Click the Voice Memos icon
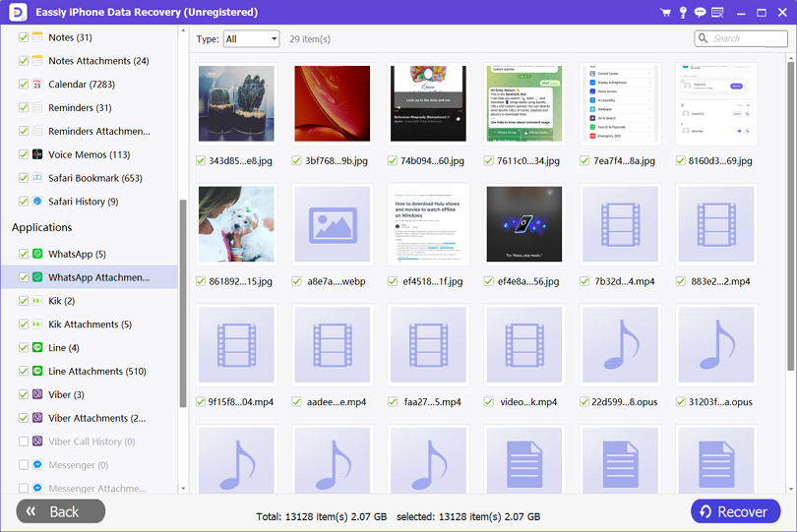Screen dimensions: 797x532 [37, 154]
